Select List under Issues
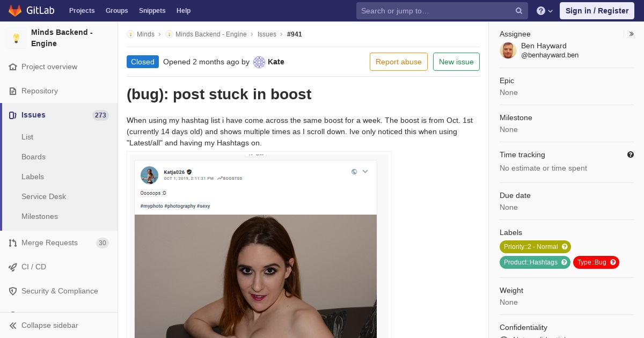This screenshot has width=644, height=338. click(27, 137)
